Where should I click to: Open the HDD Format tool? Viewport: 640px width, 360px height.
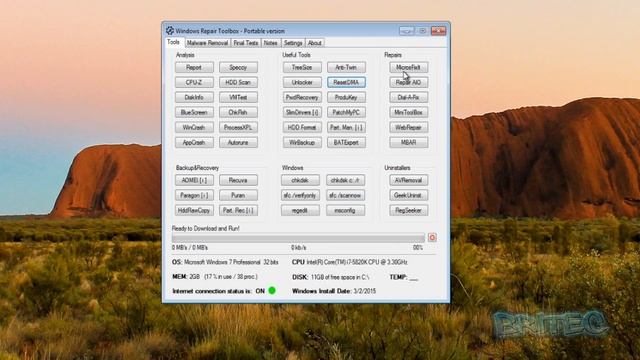click(x=302, y=127)
